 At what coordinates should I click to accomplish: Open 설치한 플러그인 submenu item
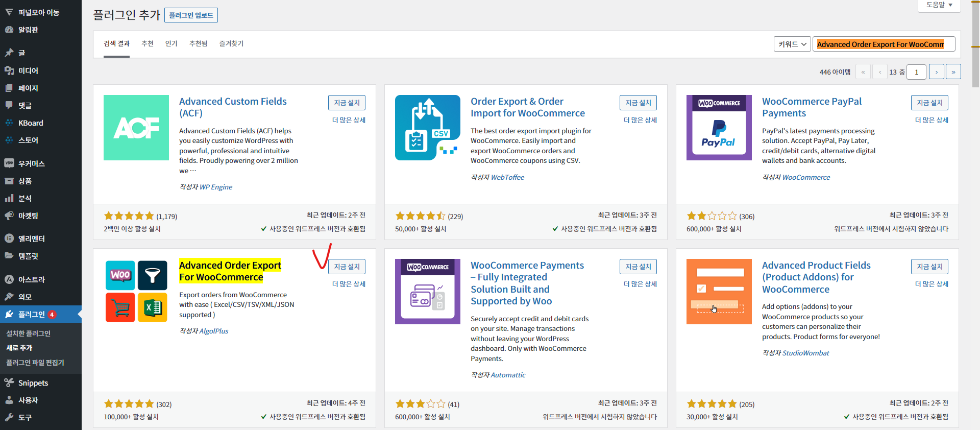coord(28,333)
